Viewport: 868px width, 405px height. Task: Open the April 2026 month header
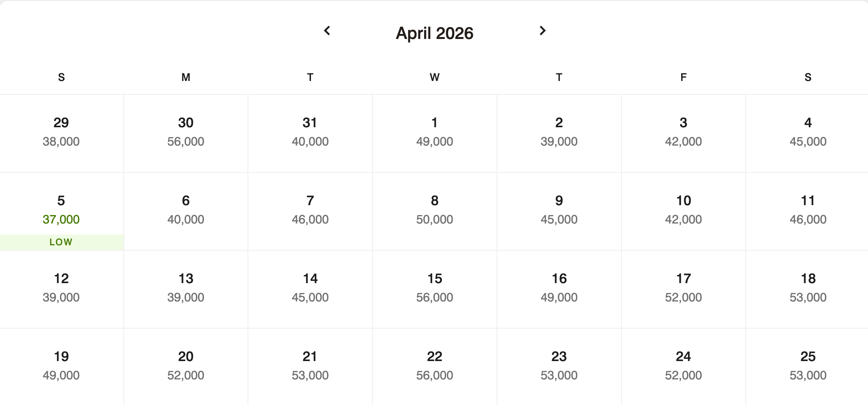434,33
